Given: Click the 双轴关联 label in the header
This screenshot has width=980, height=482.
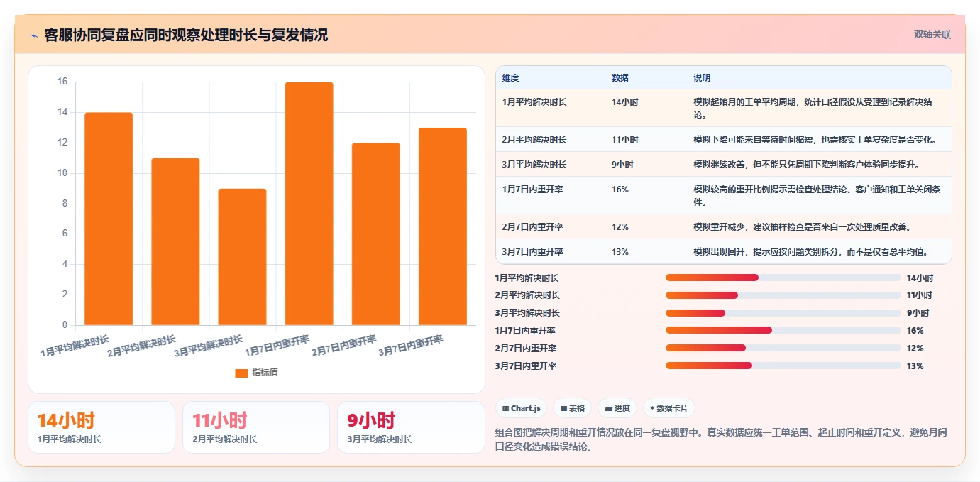Looking at the screenshot, I should [x=932, y=35].
